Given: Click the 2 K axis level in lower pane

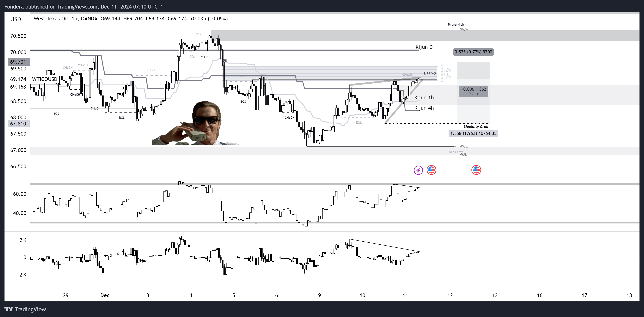Looking at the screenshot, I should click(x=23, y=240).
